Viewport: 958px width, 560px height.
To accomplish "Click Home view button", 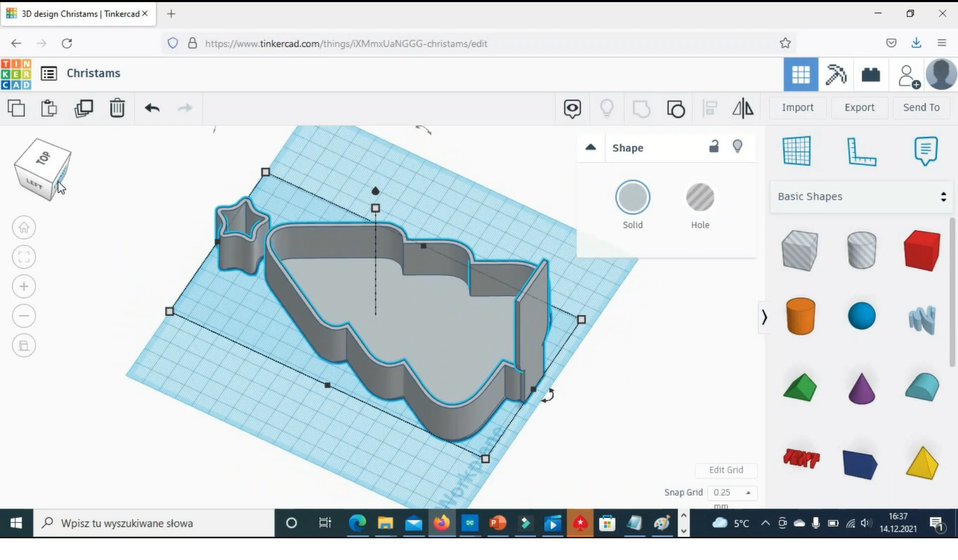I will pos(24,228).
